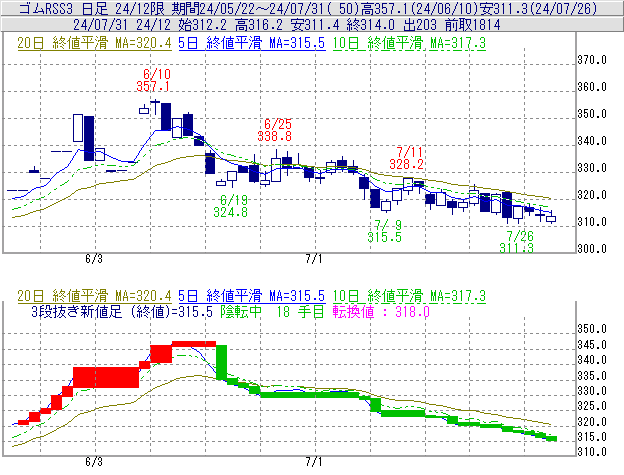Click the tall green reversal block in the lower chart

[x=221, y=362]
